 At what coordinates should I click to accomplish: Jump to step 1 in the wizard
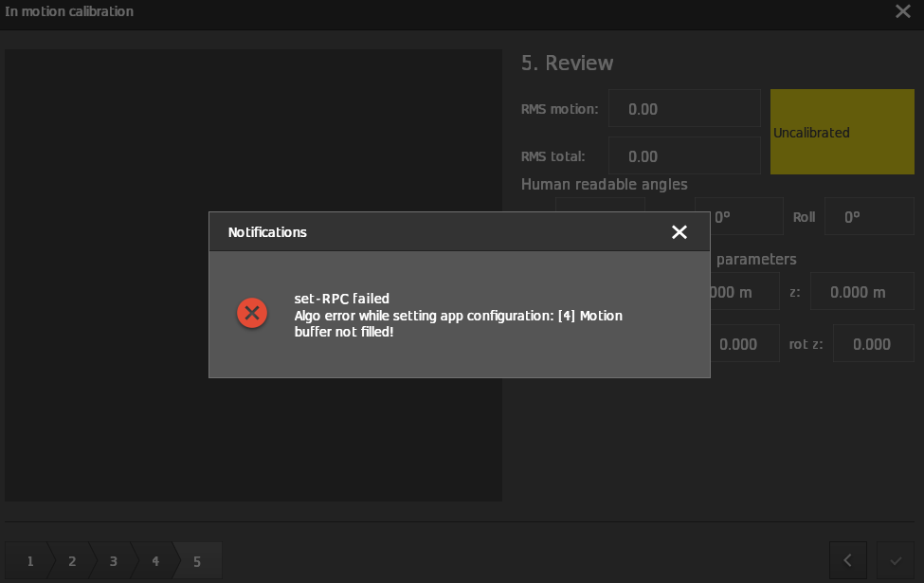(27, 561)
